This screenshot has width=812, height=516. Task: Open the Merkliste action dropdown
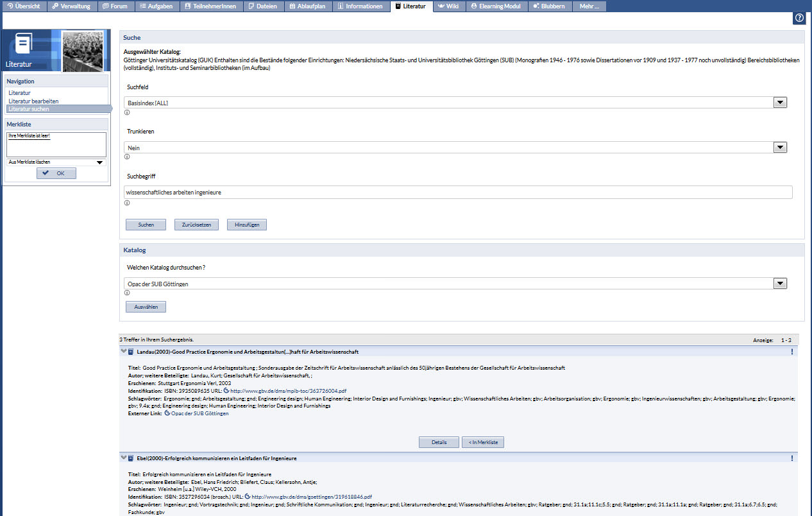[99, 162]
